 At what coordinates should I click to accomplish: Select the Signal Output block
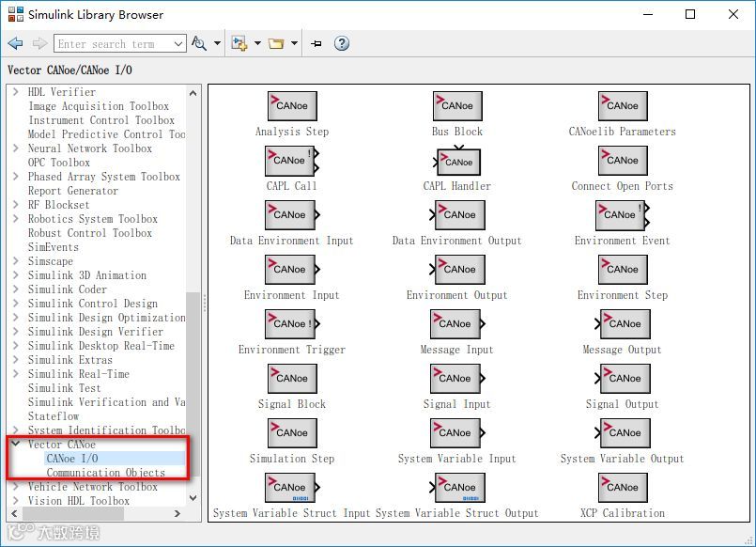(623, 379)
